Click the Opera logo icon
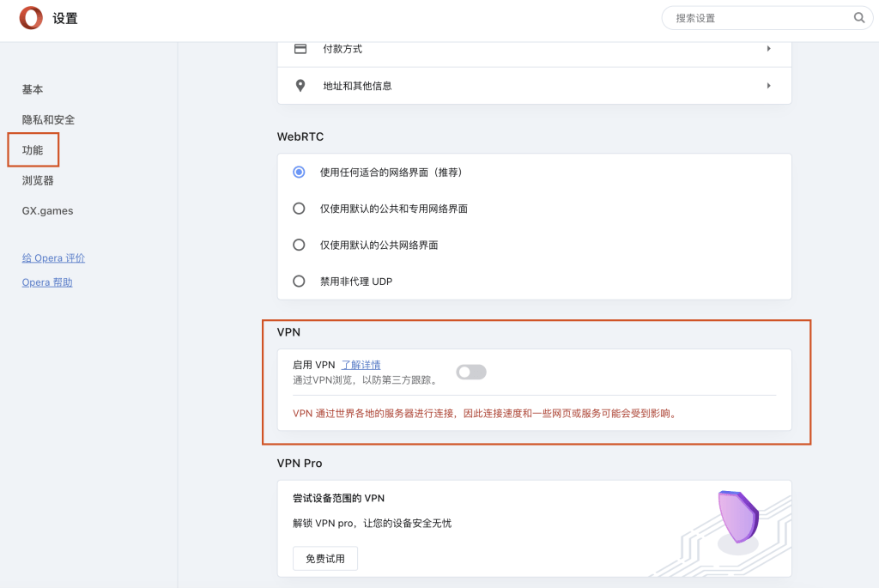 tap(31, 18)
